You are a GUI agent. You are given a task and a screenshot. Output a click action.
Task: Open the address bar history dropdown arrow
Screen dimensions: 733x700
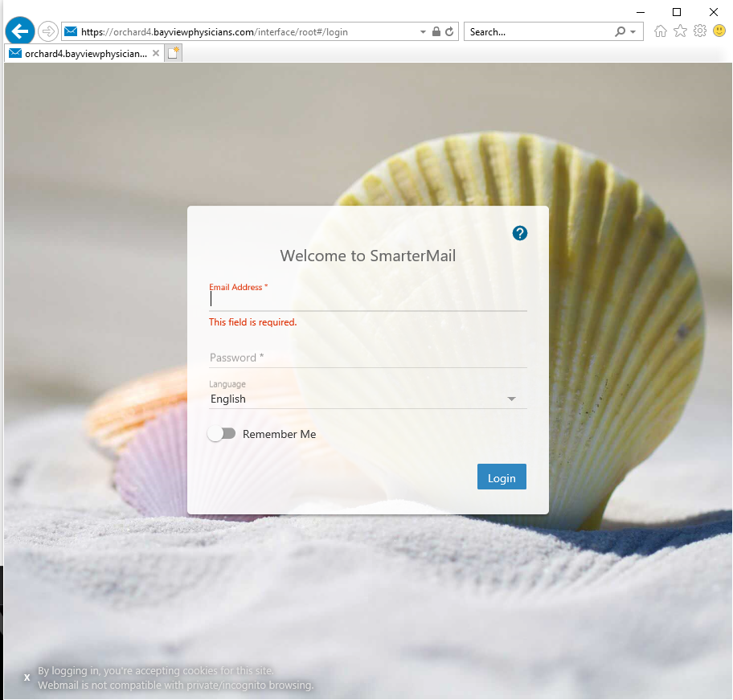(x=424, y=32)
